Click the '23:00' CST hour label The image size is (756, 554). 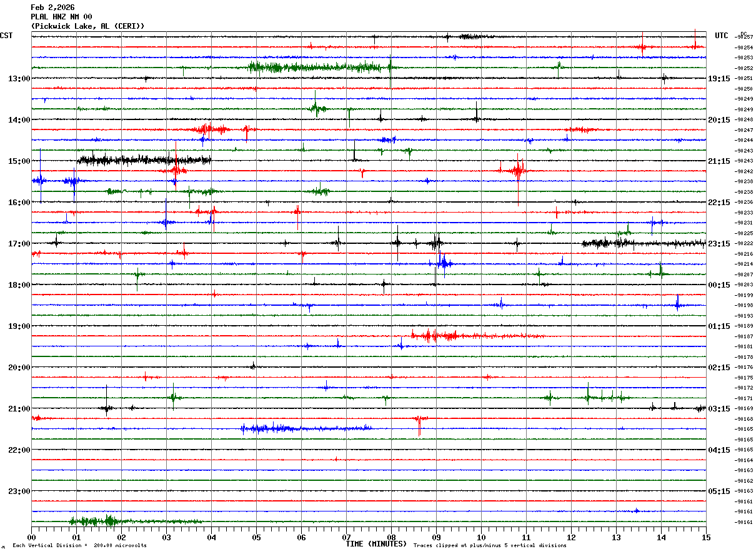pyautogui.click(x=19, y=491)
